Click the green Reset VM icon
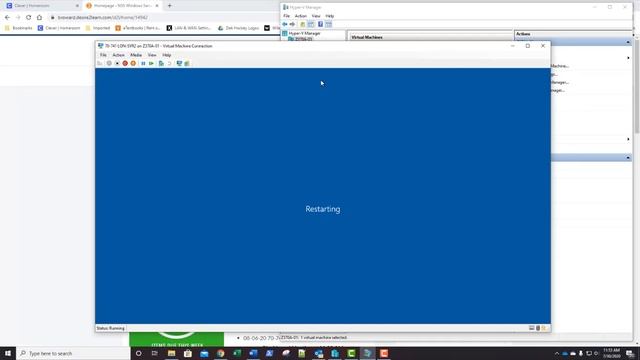The width and height of the screenshot is (640, 360). tap(151, 63)
